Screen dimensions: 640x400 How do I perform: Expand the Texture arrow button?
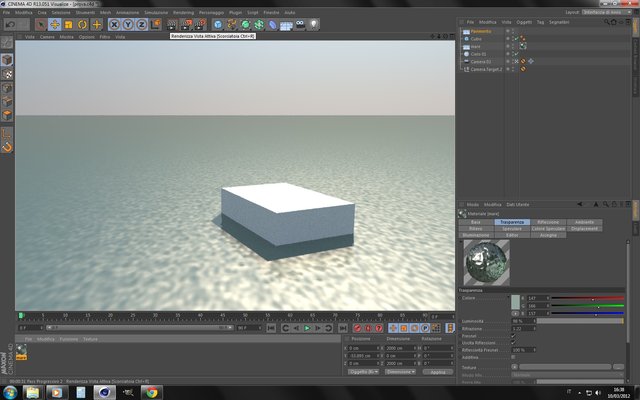point(514,367)
